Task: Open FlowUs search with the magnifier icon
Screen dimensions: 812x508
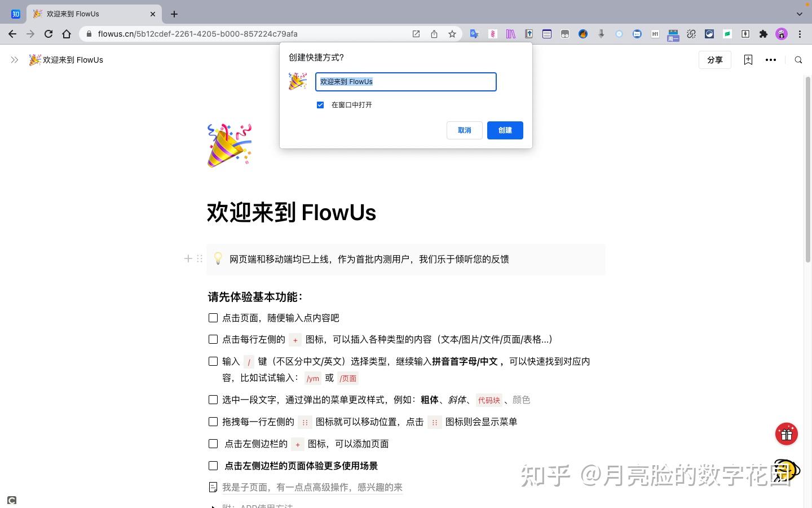Action: click(798, 59)
